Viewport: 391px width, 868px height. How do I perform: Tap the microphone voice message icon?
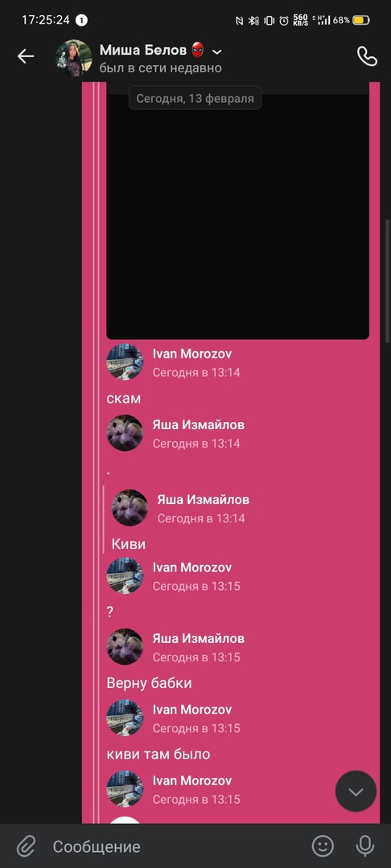[x=364, y=845]
